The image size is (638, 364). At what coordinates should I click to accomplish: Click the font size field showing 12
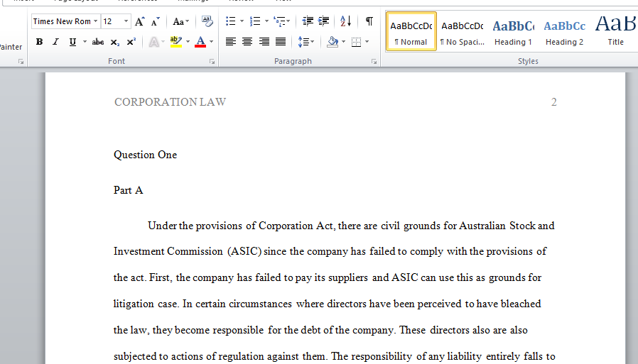click(x=112, y=21)
